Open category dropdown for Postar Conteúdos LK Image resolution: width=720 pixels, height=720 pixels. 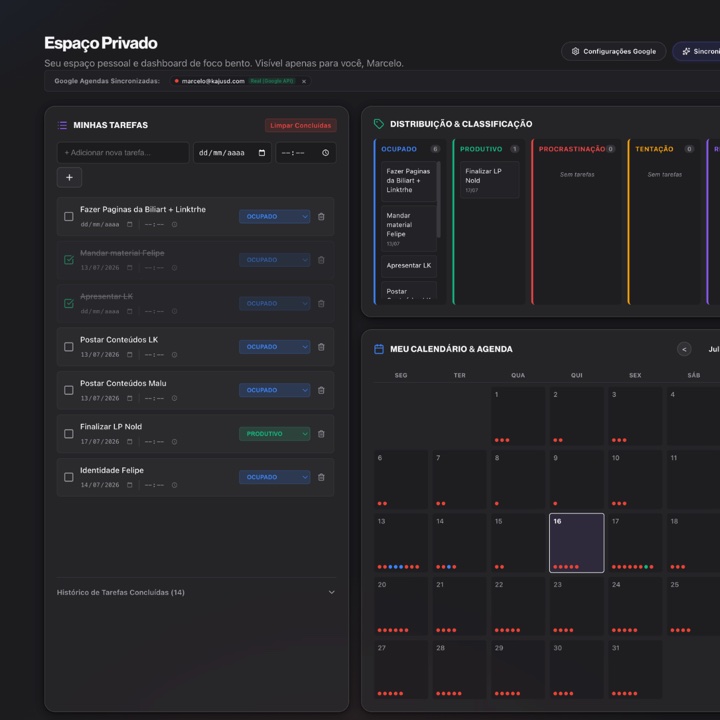click(x=275, y=347)
